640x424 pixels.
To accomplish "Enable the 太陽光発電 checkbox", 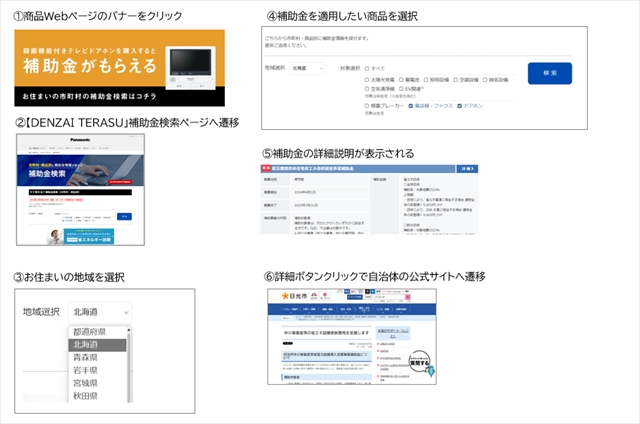I will coord(368,80).
